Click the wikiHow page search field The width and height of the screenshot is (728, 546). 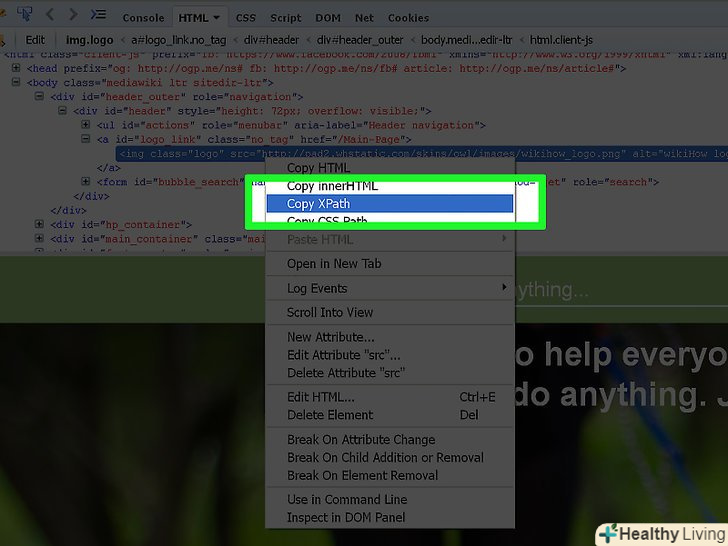(x=621, y=290)
